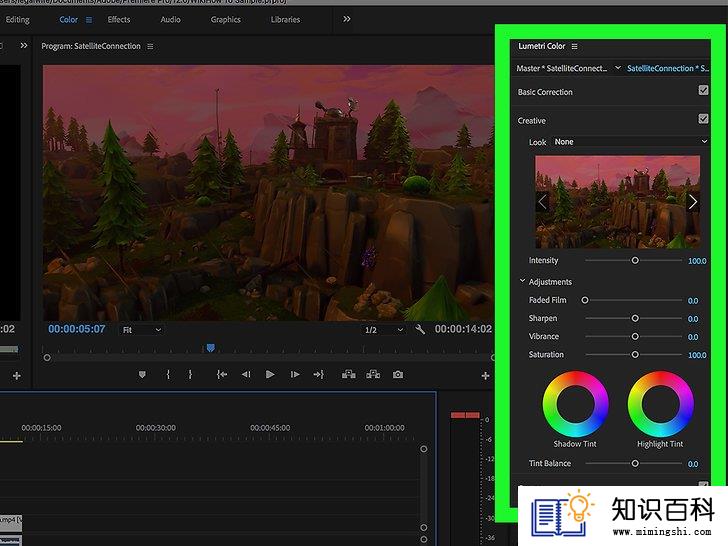This screenshot has width=728, height=546.
Task: Open the Program monitor panel menu
Action: [x=150, y=46]
